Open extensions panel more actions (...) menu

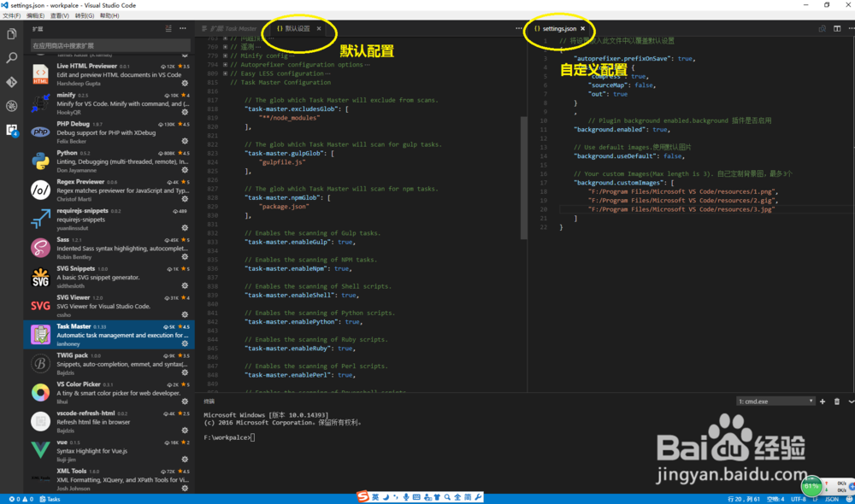click(183, 28)
